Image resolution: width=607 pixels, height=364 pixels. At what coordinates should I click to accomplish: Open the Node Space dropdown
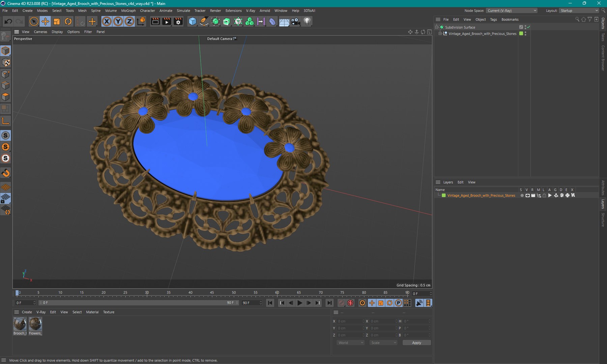pyautogui.click(x=512, y=11)
